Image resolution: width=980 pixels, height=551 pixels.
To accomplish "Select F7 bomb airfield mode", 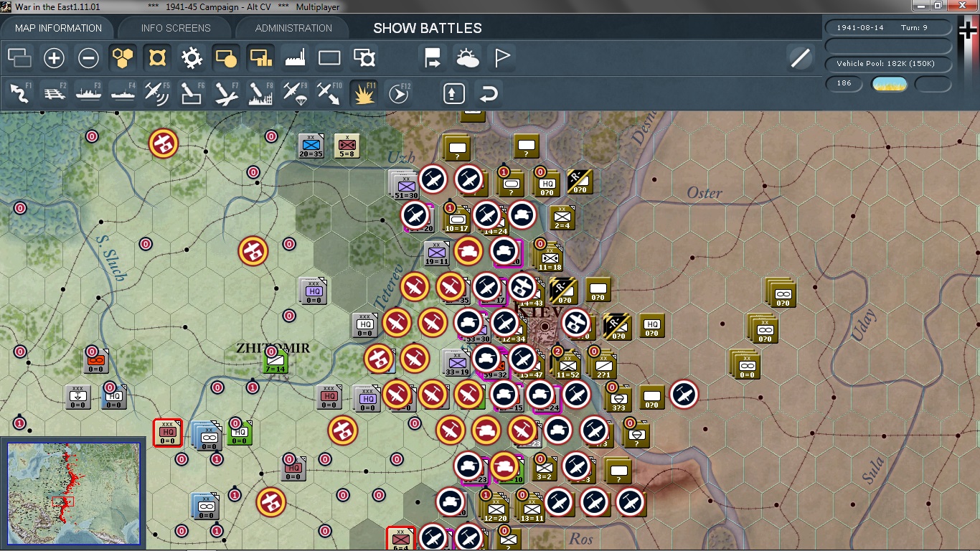I will [x=226, y=93].
